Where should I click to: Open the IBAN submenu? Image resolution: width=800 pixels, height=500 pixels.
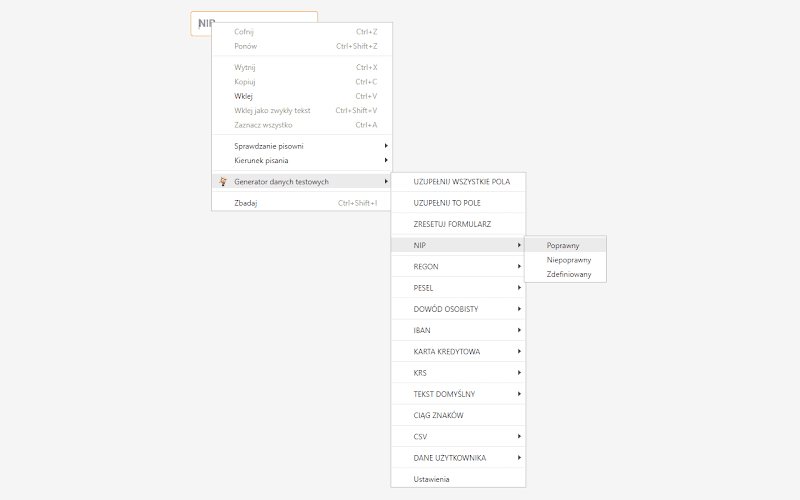click(x=458, y=330)
